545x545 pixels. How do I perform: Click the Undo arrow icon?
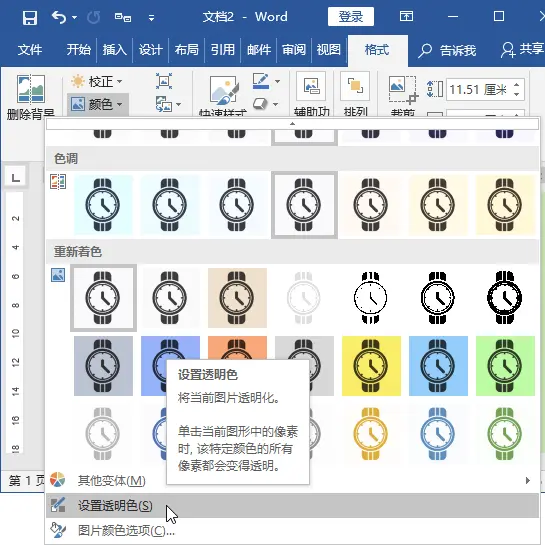point(59,17)
